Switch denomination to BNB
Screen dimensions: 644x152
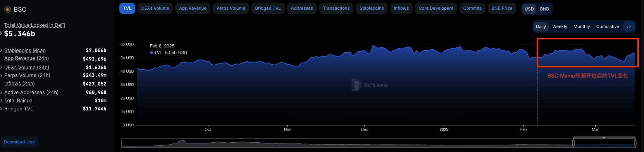[544, 9]
